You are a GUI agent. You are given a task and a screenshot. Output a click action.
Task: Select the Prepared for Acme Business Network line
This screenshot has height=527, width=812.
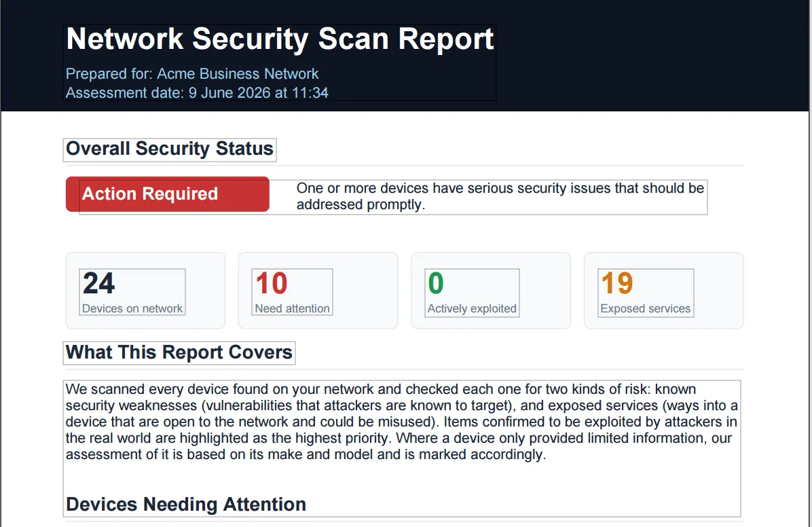[192, 73]
